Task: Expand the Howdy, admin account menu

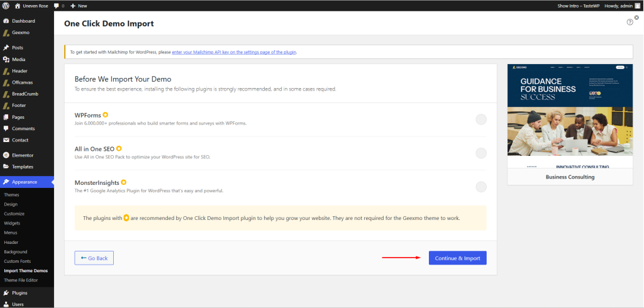Action: click(x=622, y=6)
